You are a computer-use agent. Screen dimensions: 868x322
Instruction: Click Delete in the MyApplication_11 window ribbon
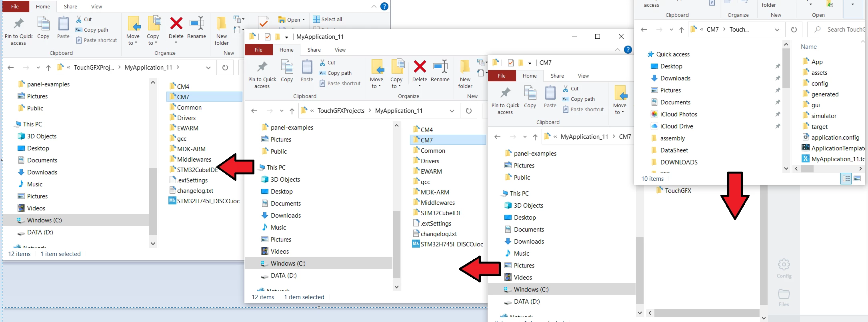pos(420,71)
